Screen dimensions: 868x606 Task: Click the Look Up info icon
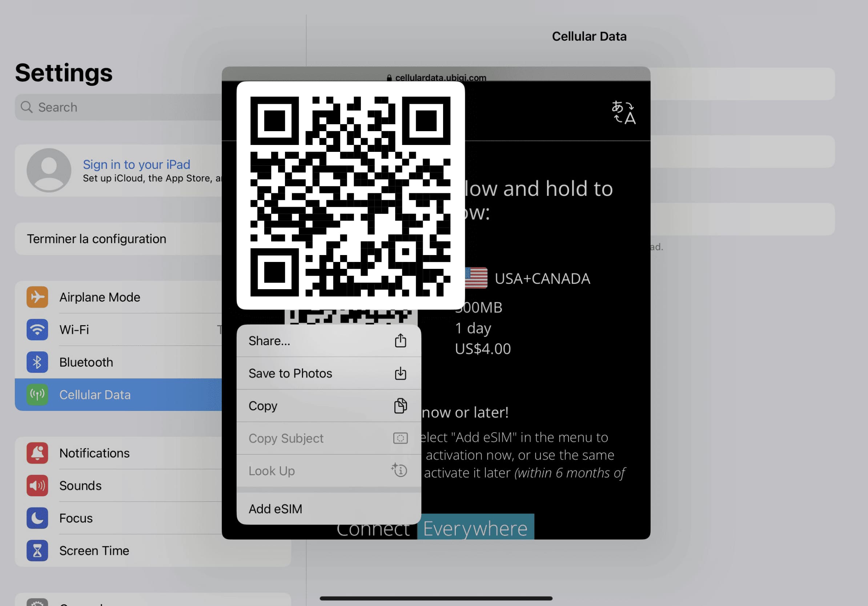399,470
